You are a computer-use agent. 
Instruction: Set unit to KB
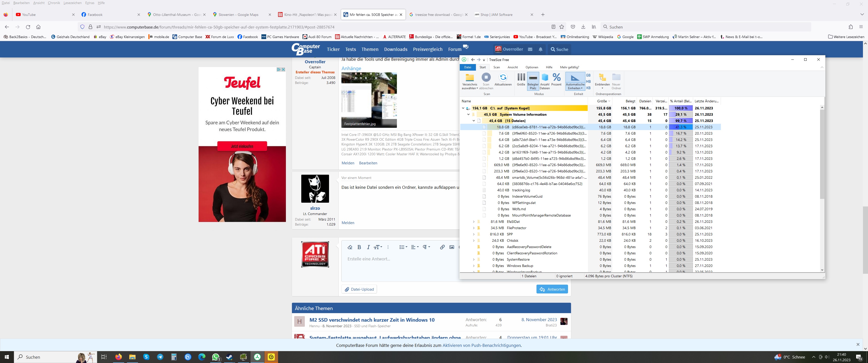588,88
